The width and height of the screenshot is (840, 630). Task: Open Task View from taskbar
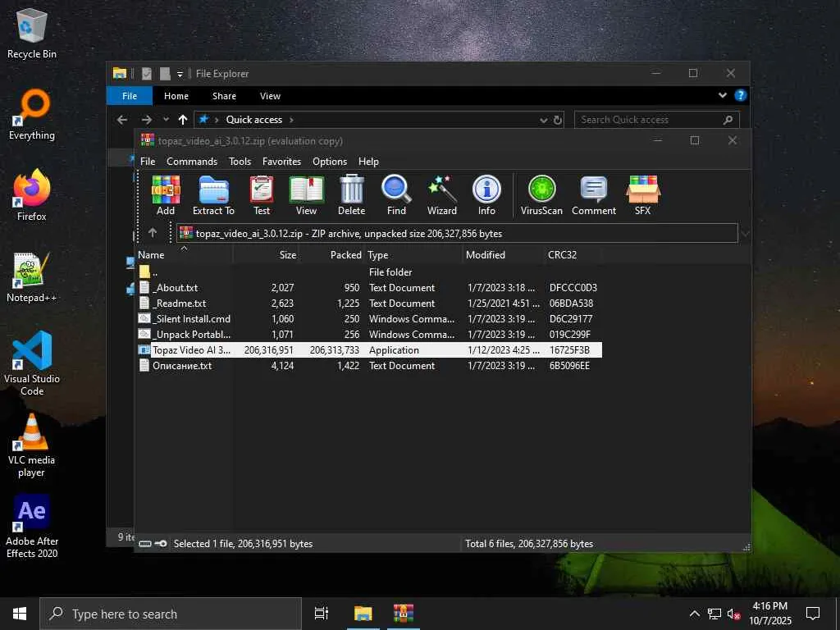(322, 614)
